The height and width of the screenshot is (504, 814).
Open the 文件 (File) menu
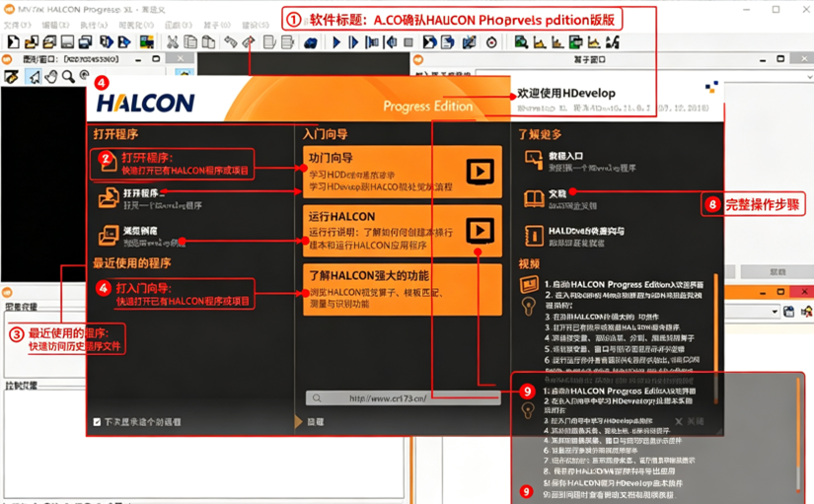coord(17,25)
